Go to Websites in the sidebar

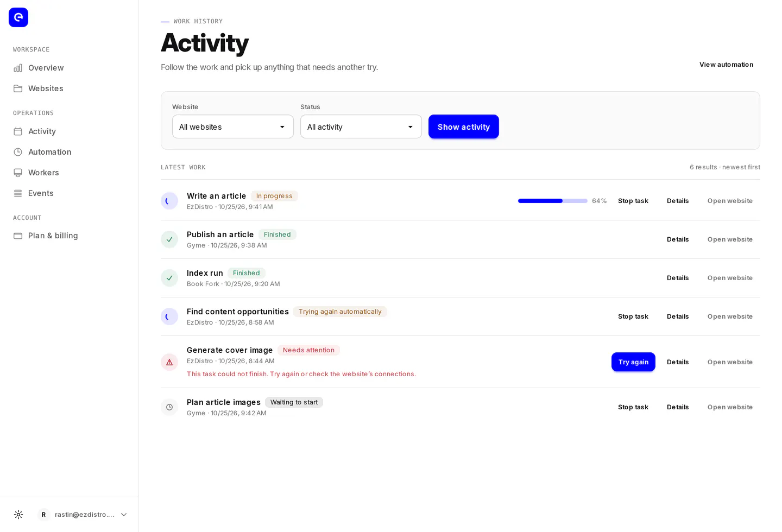pos(69,88)
